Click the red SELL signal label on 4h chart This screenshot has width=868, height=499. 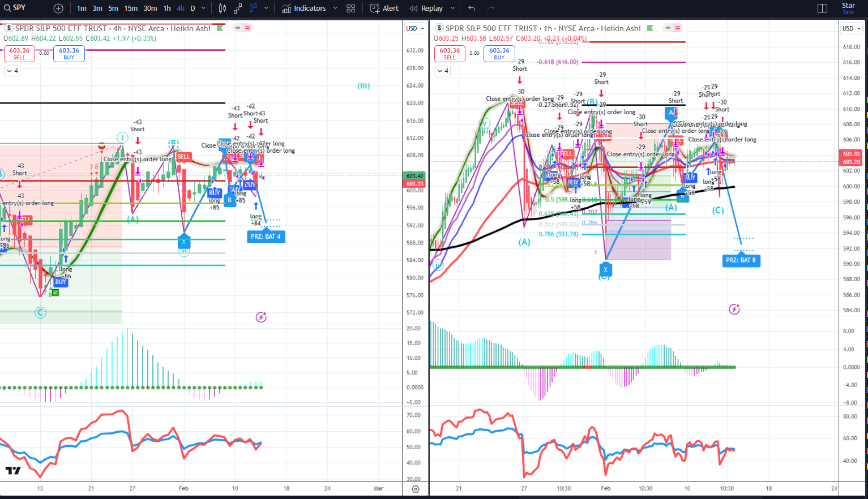coord(183,157)
